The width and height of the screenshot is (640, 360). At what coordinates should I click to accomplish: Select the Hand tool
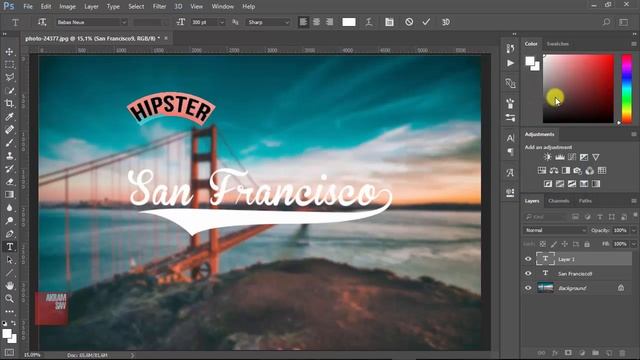point(9,286)
